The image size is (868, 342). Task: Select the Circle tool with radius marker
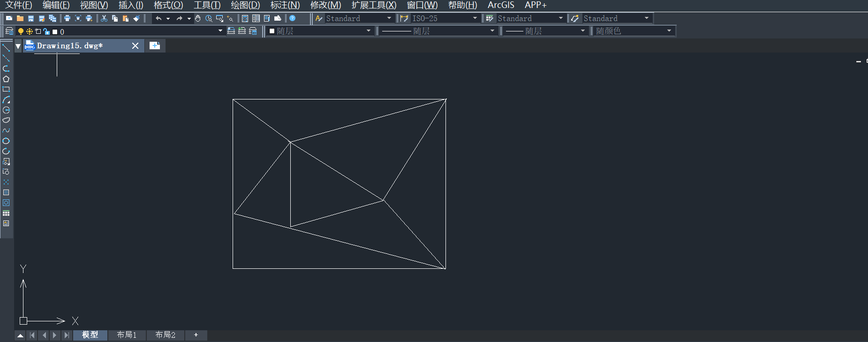tap(6, 110)
